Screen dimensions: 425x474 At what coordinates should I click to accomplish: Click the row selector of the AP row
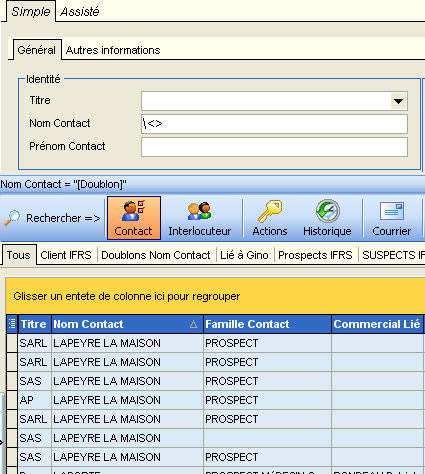click(x=12, y=400)
